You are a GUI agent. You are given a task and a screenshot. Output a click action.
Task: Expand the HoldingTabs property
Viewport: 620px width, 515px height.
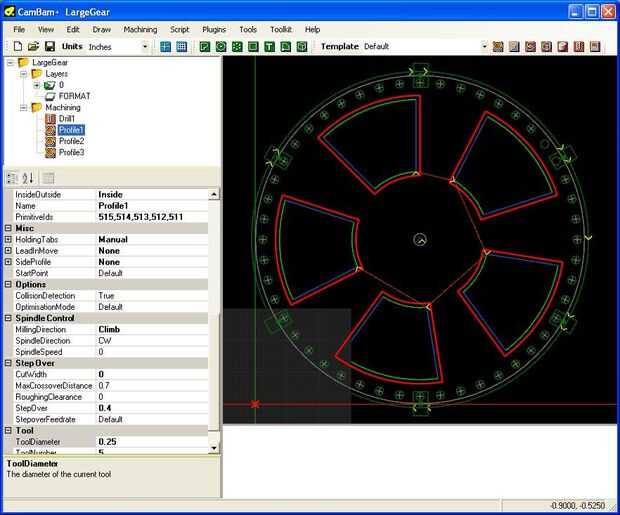point(8,240)
